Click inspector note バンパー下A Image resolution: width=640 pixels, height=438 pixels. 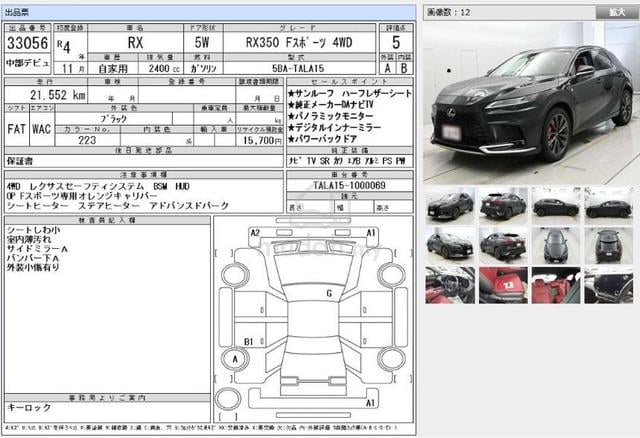(33, 258)
